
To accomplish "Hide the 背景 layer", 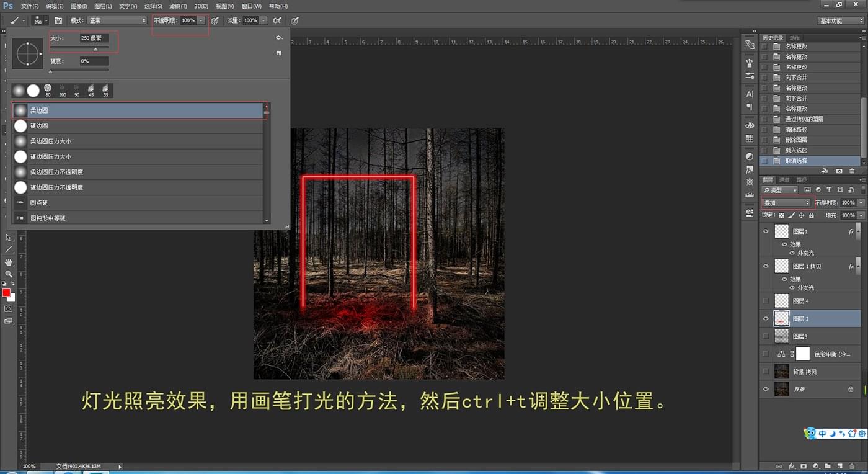I will 766,389.
